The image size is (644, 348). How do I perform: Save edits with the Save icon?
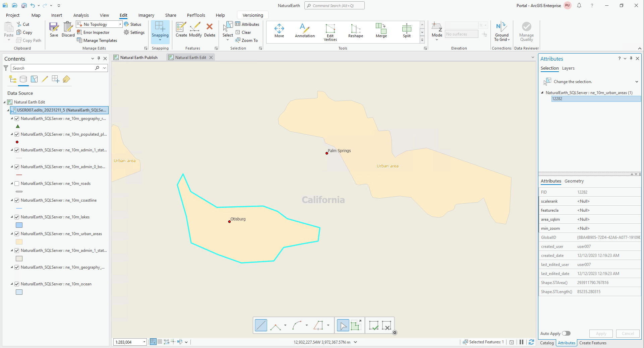click(54, 29)
